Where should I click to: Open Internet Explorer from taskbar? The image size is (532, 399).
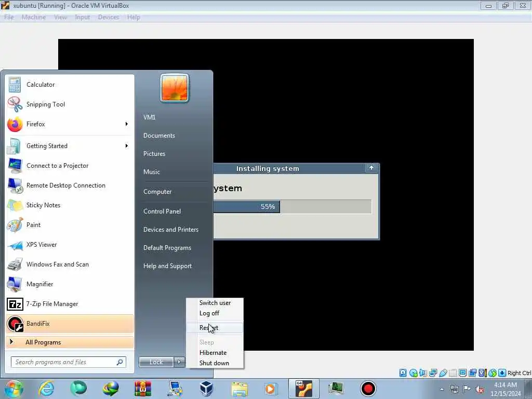pyautogui.click(x=46, y=389)
